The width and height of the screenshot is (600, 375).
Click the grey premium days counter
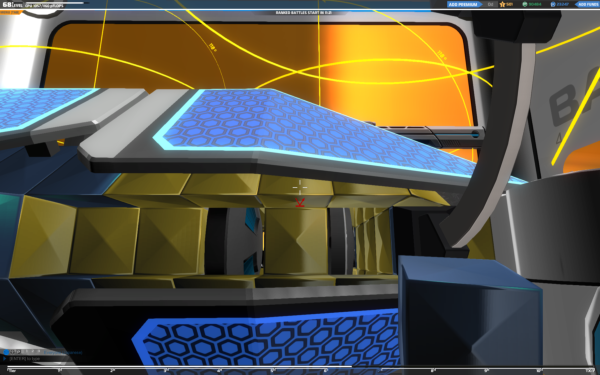[491, 4]
